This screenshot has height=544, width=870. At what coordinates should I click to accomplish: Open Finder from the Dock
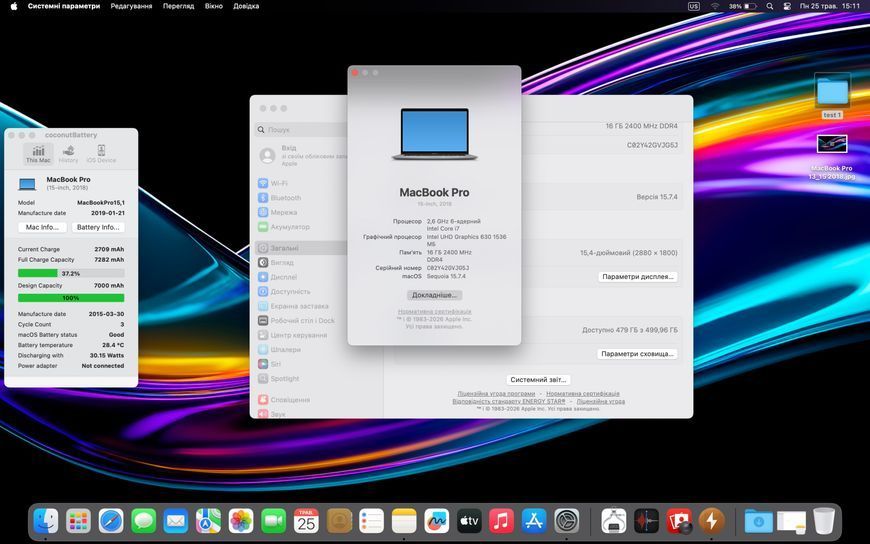click(45, 521)
